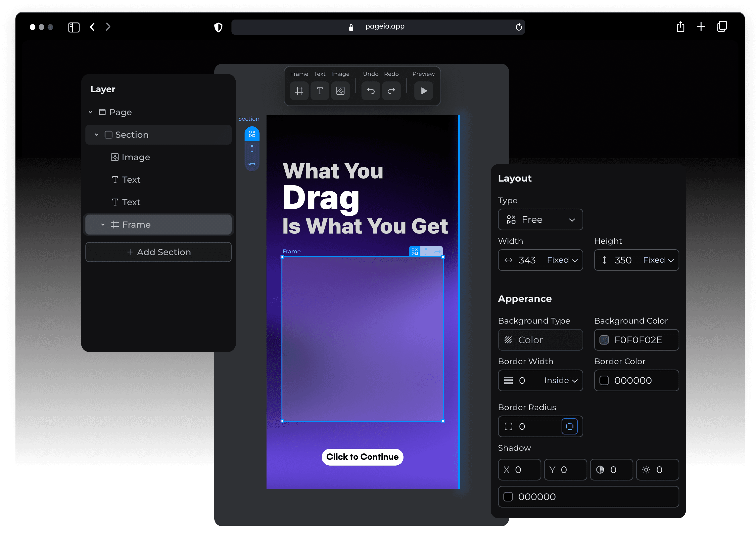
Task: Start preview with the play button
Action: pyautogui.click(x=423, y=91)
